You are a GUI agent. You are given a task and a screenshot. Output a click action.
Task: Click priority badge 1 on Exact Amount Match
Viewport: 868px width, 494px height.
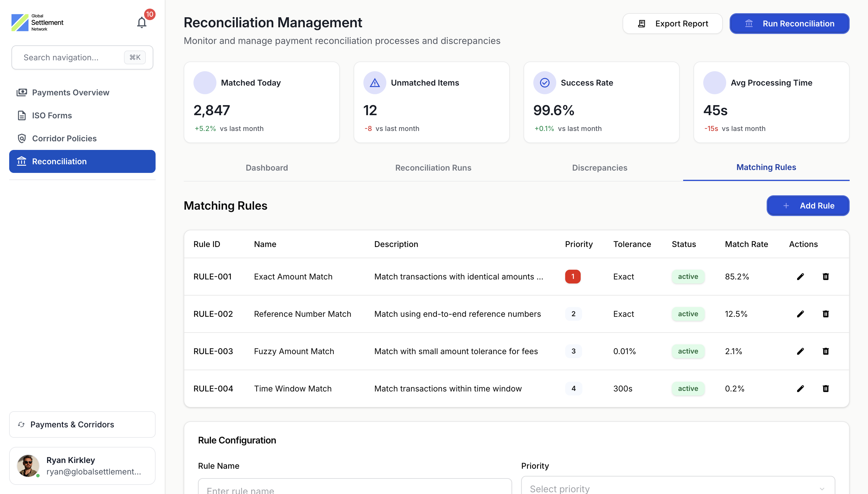pyautogui.click(x=573, y=277)
